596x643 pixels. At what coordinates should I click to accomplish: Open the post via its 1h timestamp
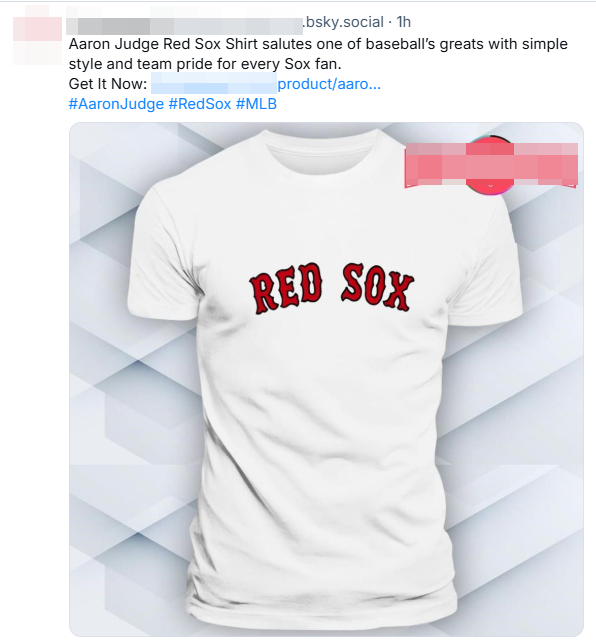[404, 22]
